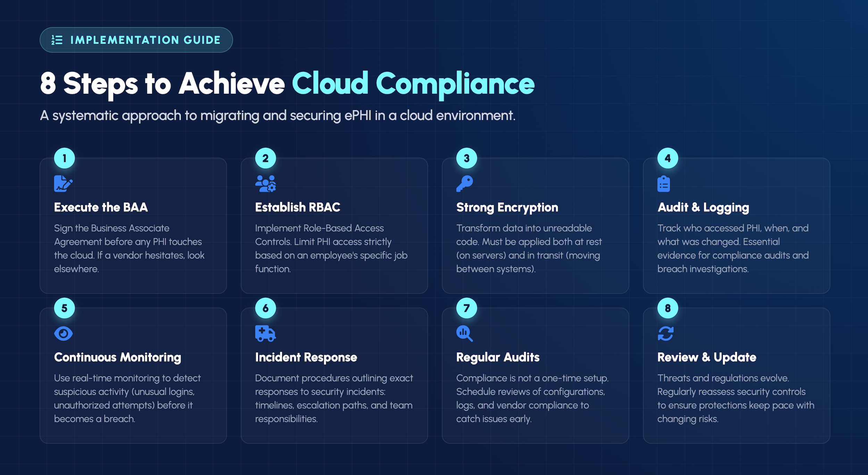
Task: Click the Execute the BAA heading
Action: [101, 207]
